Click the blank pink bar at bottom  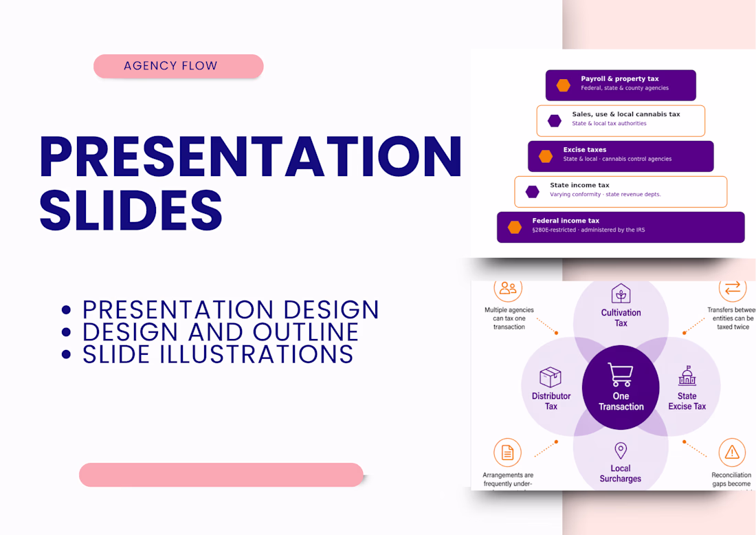click(x=221, y=474)
